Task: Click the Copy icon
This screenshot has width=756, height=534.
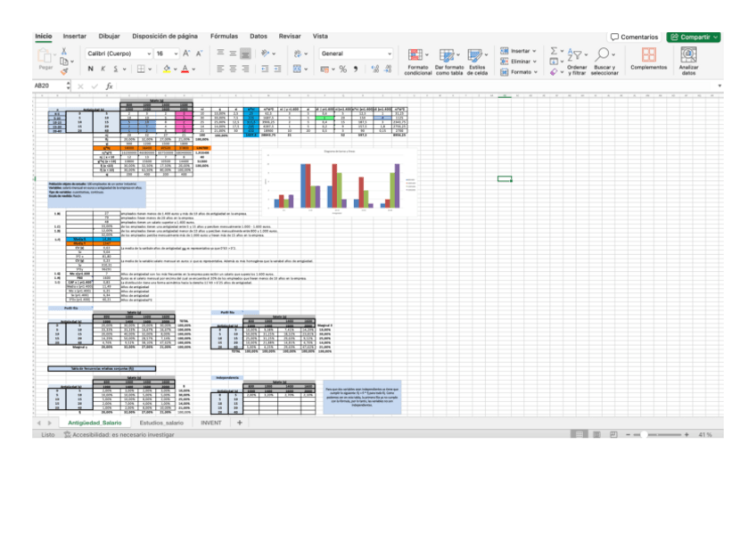Action: [x=63, y=62]
